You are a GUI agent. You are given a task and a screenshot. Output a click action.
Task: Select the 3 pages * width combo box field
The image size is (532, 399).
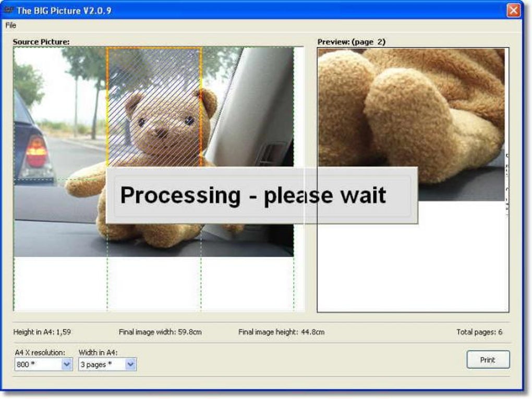pos(107,365)
